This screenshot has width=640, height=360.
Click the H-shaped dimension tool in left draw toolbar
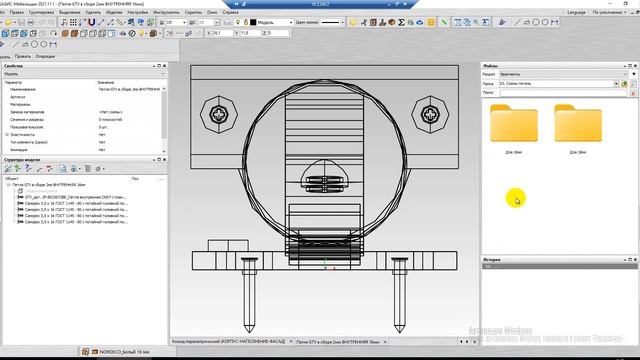(53, 44)
